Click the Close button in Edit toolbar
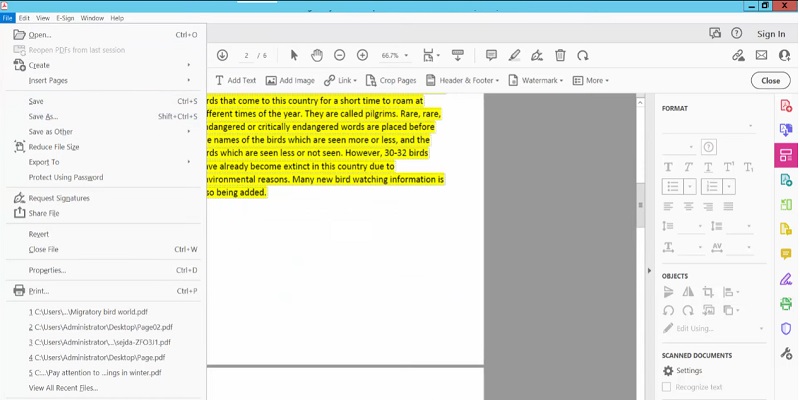 [x=770, y=81]
